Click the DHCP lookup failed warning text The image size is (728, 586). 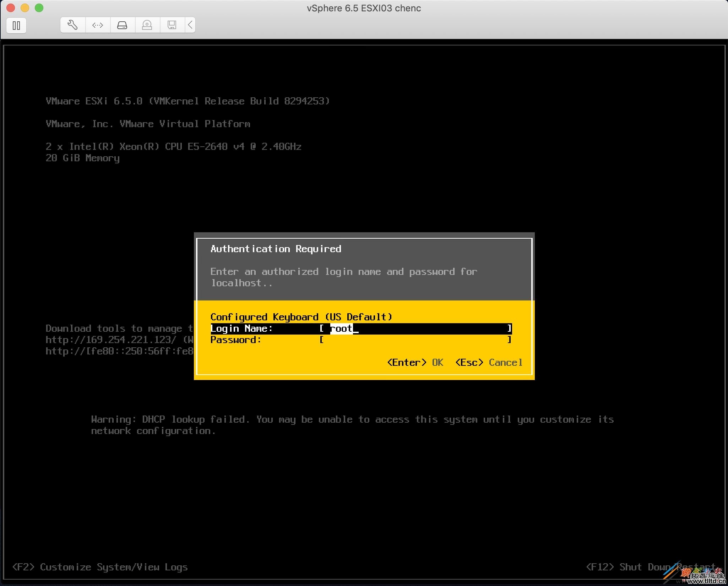[x=352, y=425]
